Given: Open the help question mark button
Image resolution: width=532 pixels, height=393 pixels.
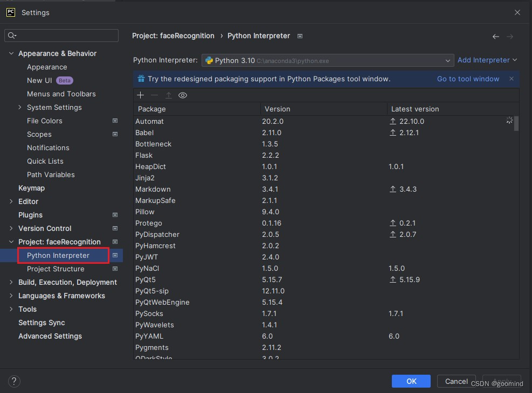Looking at the screenshot, I should (14, 381).
